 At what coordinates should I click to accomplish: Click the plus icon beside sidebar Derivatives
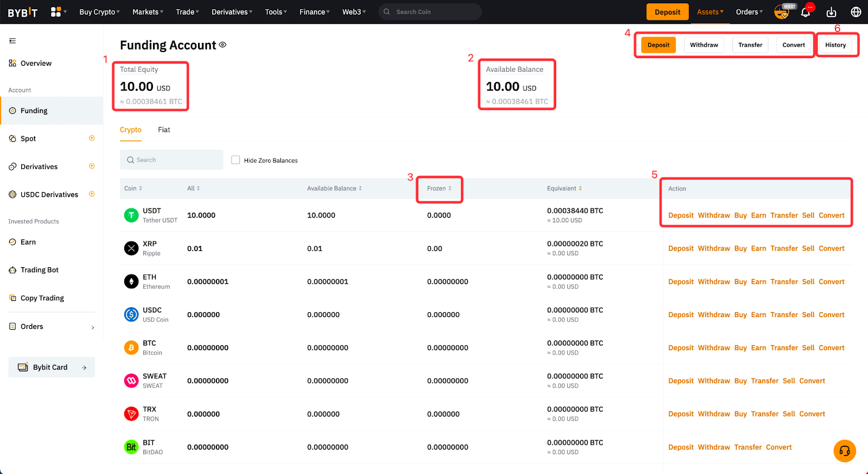point(92,166)
